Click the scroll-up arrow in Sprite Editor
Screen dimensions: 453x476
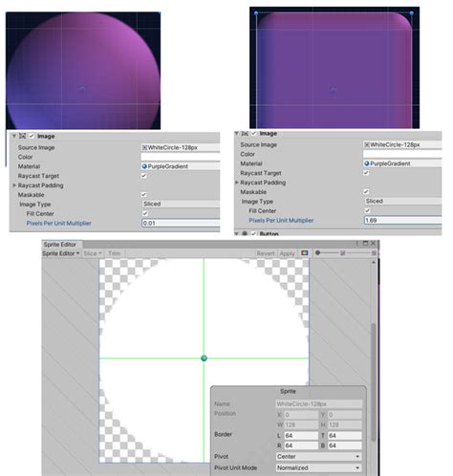(374, 262)
